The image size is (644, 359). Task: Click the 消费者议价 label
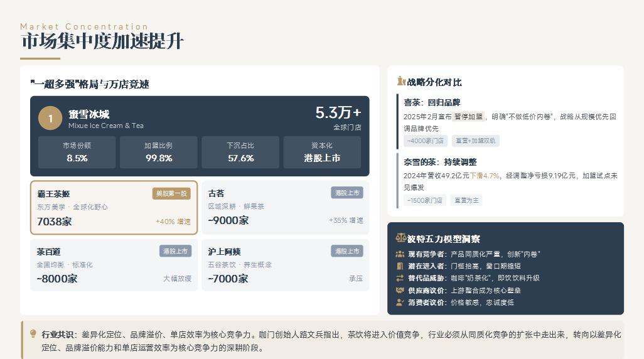tap(426, 303)
